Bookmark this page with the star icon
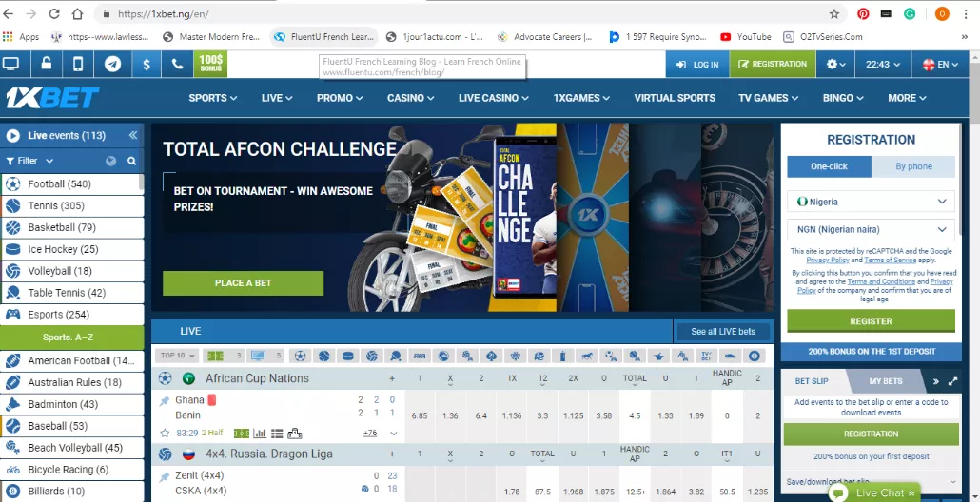The height and width of the screenshot is (502, 980). 834,13
